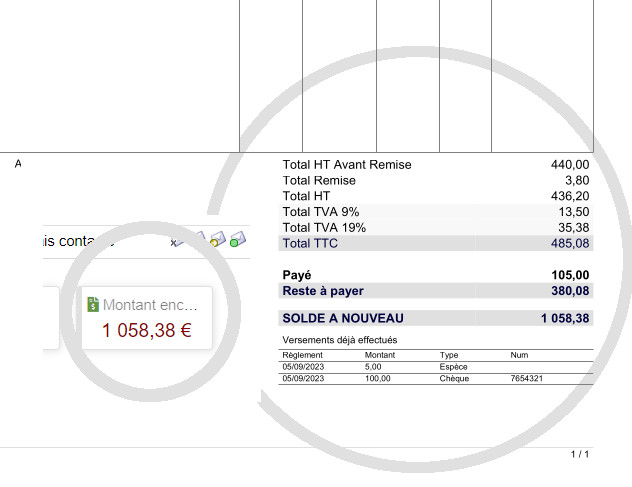Select the Chèque payment type
This screenshot has height=487, width=632.
tap(454, 379)
